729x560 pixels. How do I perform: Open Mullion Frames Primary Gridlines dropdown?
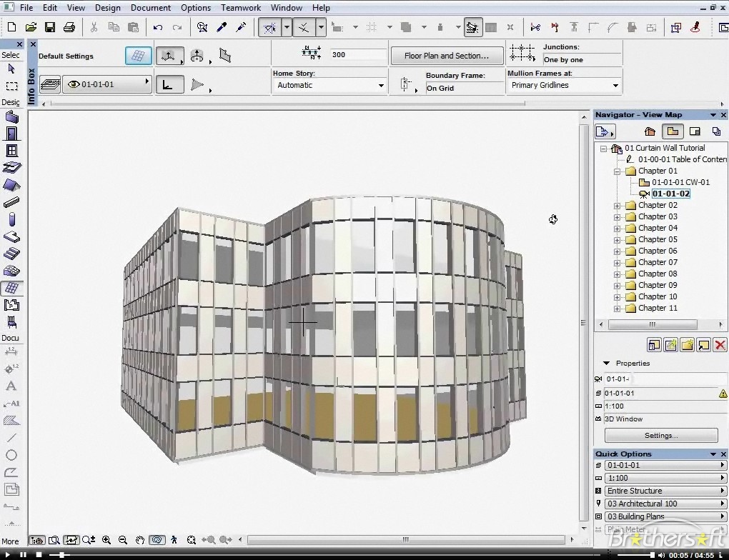click(615, 86)
